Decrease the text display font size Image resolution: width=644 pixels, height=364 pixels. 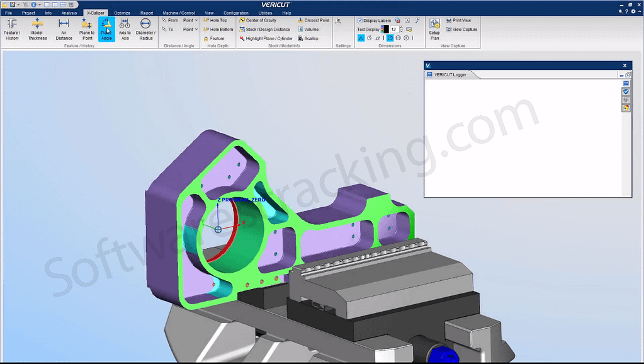tap(401, 31)
